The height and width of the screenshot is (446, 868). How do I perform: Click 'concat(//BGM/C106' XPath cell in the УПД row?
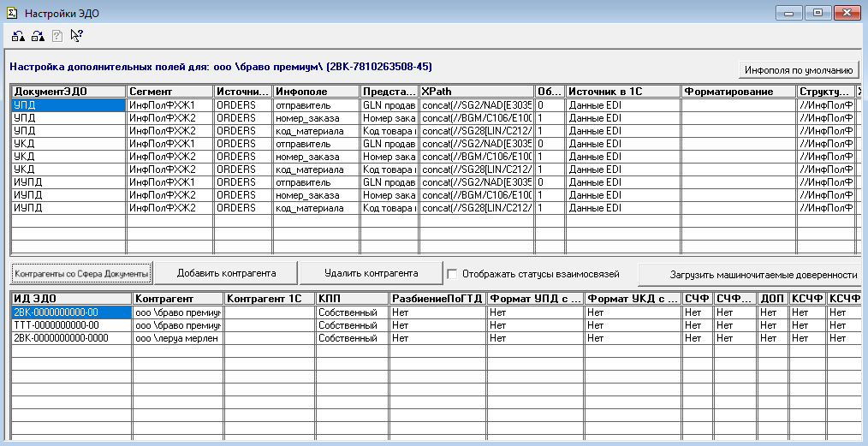[x=477, y=118]
